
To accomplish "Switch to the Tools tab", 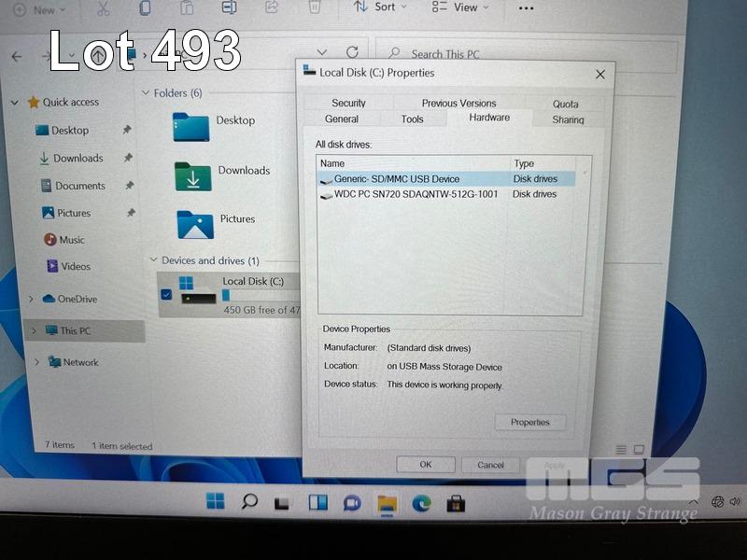I will tap(412, 119).
